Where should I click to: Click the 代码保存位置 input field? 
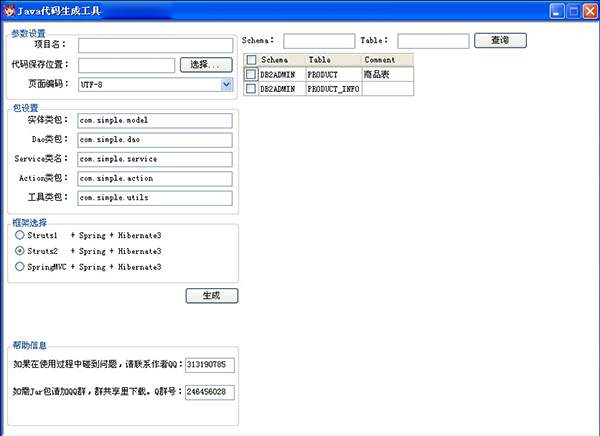pyautogui.click(x=126, y=65)
